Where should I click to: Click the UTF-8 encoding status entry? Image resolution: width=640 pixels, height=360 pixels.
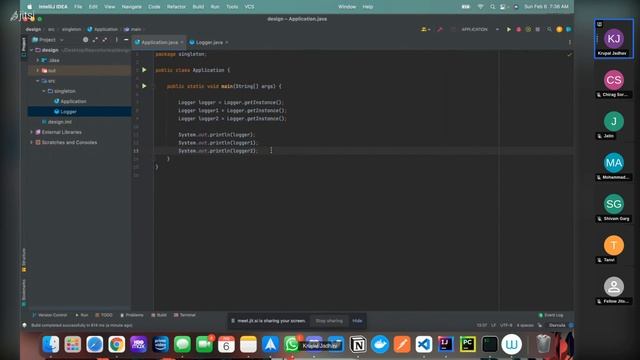[x=506, y=325]
